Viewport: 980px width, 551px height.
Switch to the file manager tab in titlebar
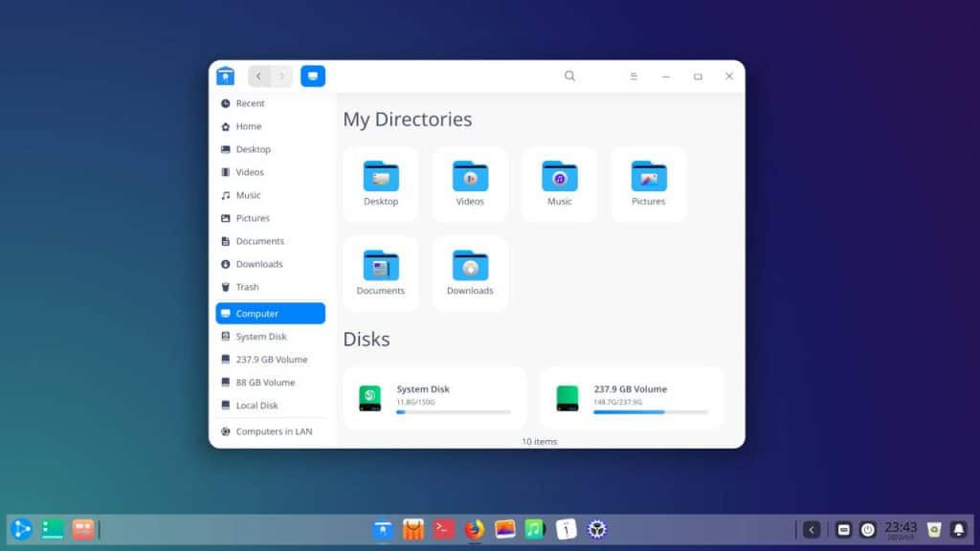tap(313, 76)
